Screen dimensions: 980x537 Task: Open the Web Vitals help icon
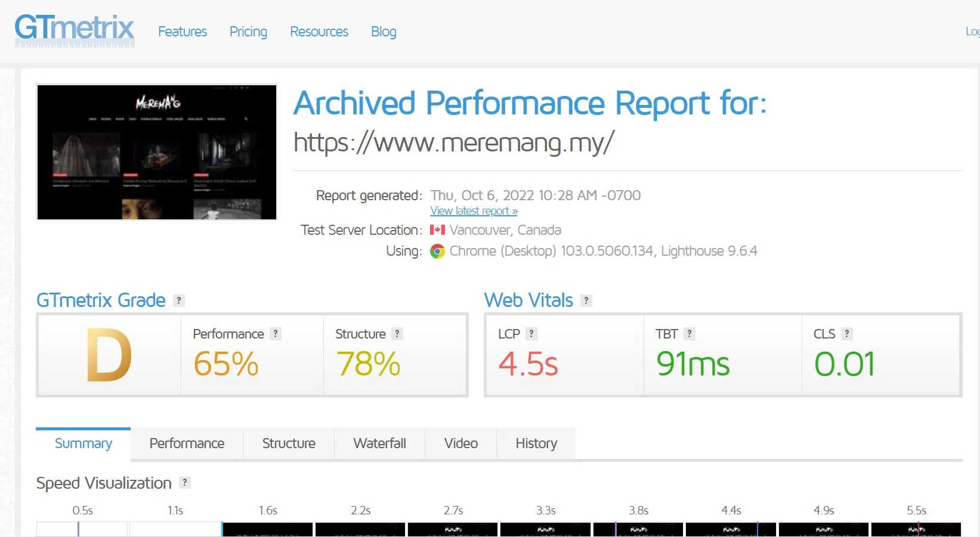pos(586,300)
